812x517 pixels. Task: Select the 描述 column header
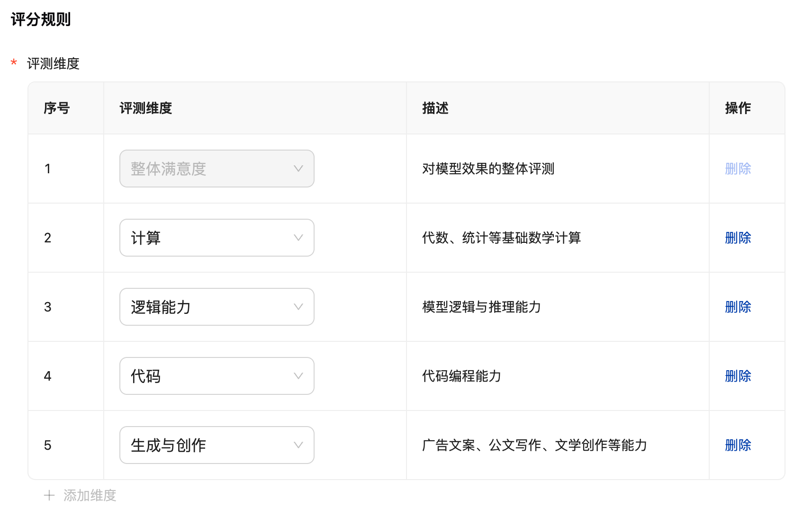pos(435,108)
